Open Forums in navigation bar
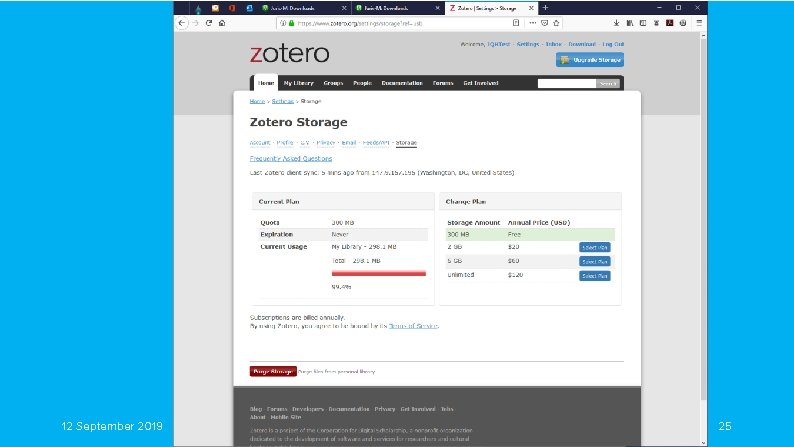This screenshot has height=447, width=794. pos(443,83)
